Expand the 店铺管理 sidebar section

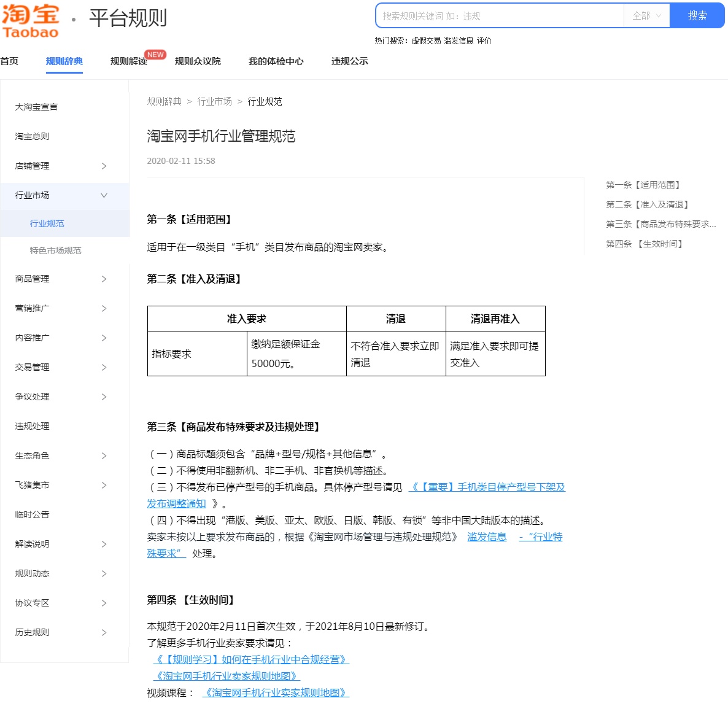coord(64,166)
